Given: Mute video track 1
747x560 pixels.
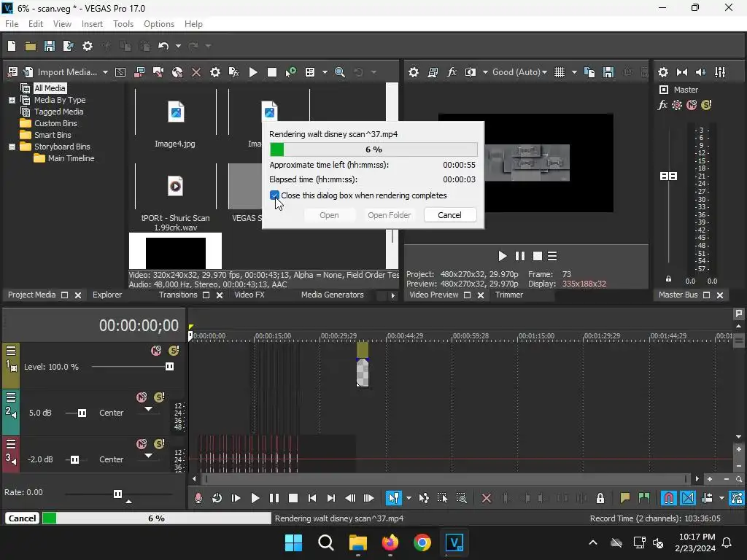Looking at the screenshot, I should (x=156, y=351).
